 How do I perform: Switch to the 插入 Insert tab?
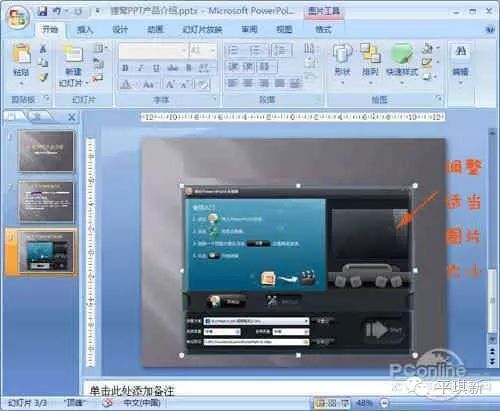click(x=85, y=30)
